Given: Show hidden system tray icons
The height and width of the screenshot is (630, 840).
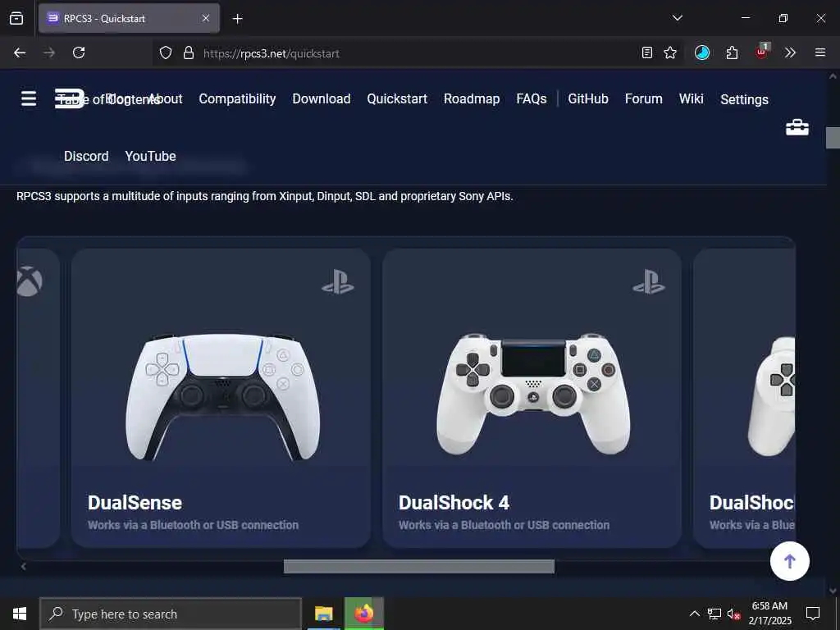Looking at the screenshot, I should (x=694, y=614).
